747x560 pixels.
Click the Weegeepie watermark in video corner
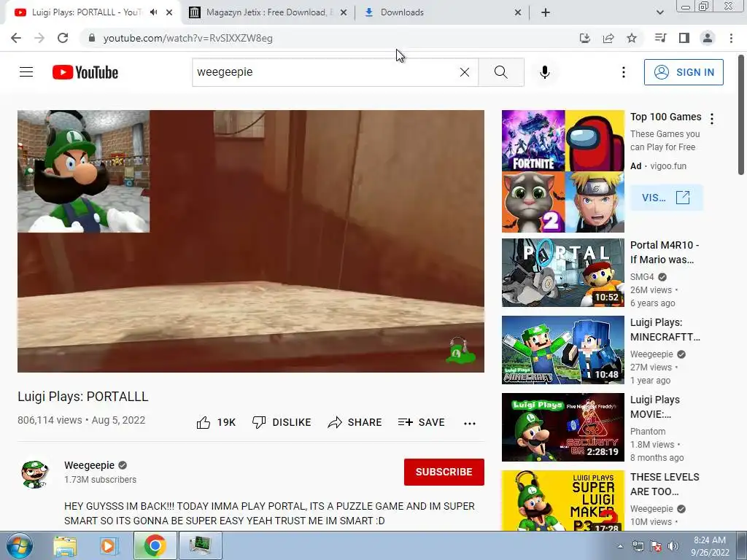click(x=460, y=350)
